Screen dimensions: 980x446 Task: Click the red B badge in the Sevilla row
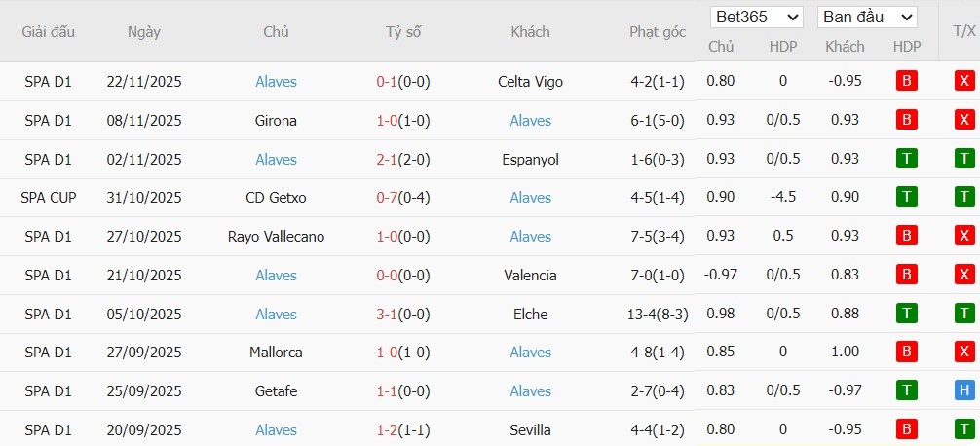tap(906, 429)
